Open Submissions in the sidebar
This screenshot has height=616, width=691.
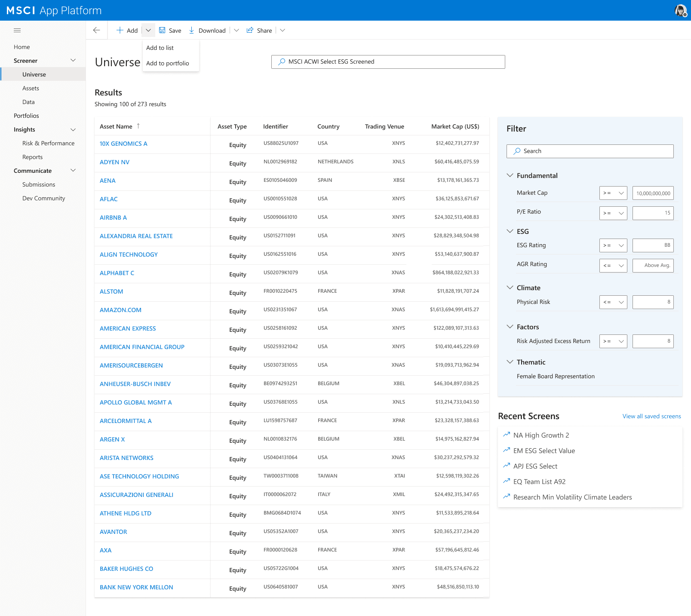point(39,184)
